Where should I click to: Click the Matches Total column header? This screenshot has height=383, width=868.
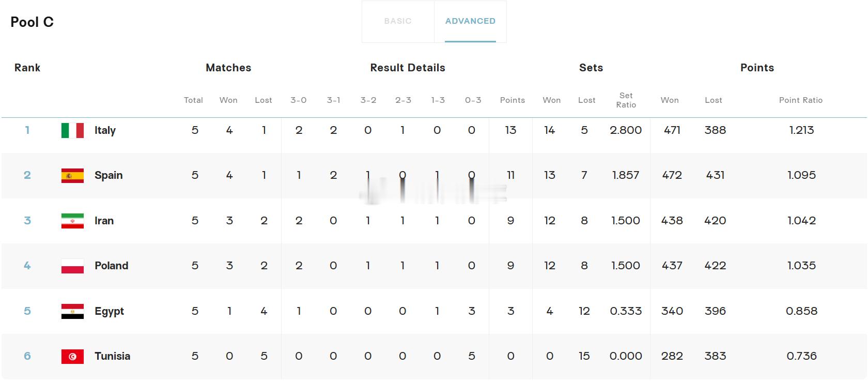click(193, 100)
